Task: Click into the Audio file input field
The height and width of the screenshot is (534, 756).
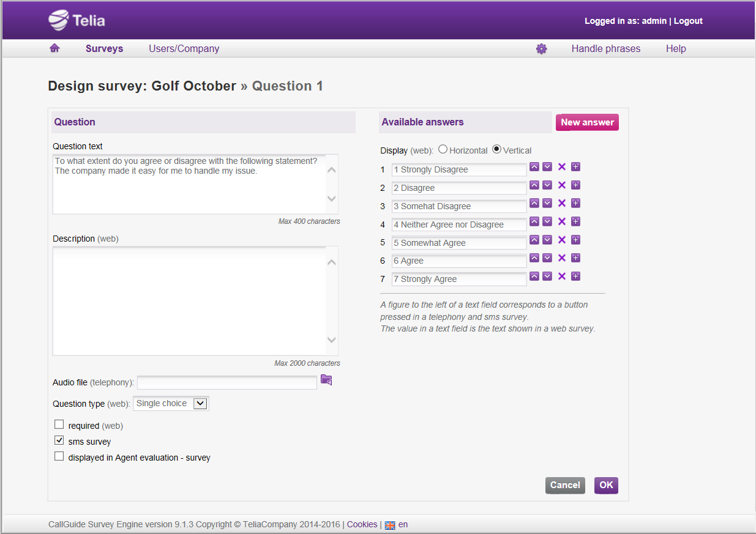Action: point(227,383)
